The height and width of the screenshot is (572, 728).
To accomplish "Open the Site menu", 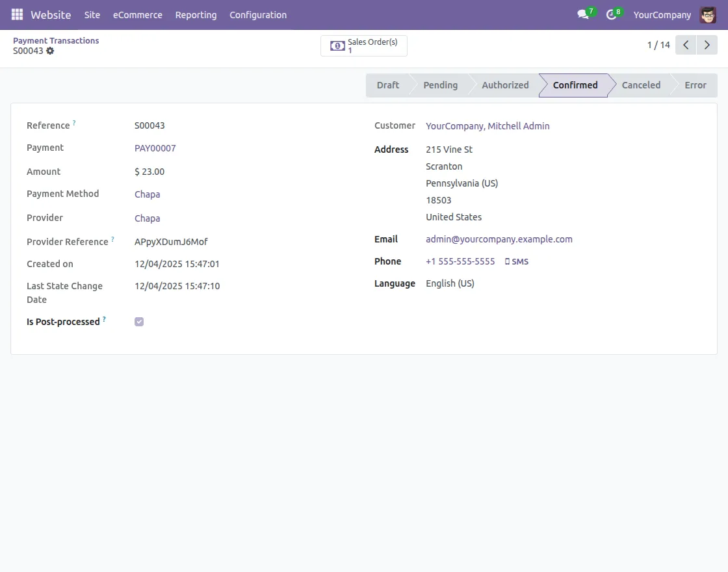I will pos(92,14).
